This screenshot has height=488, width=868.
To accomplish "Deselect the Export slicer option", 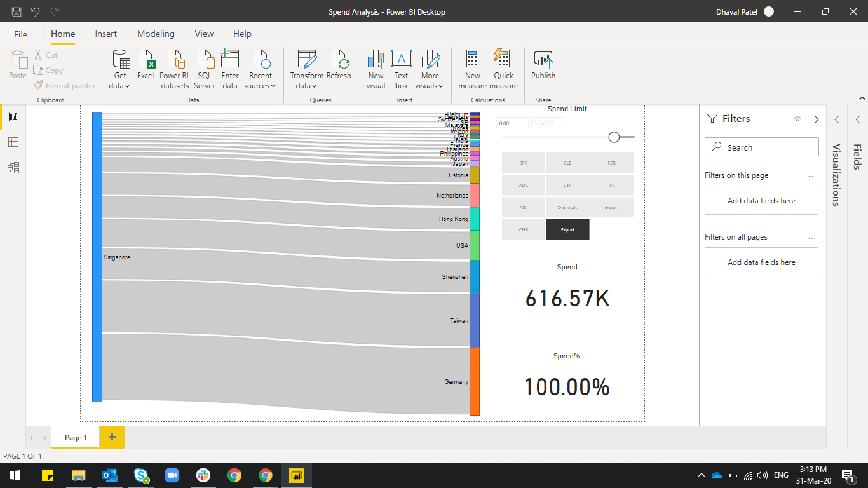I will 567,229.
